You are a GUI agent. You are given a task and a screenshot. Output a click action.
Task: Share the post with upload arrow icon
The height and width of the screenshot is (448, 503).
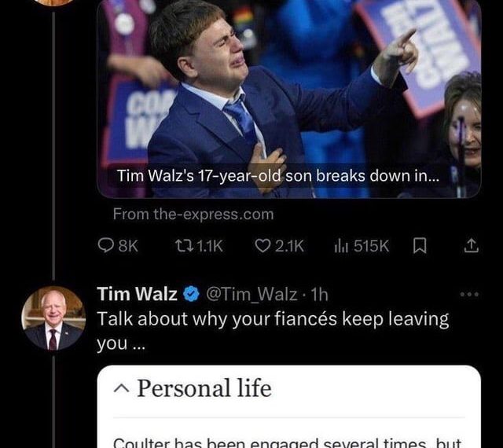click(x=472, y=246)
